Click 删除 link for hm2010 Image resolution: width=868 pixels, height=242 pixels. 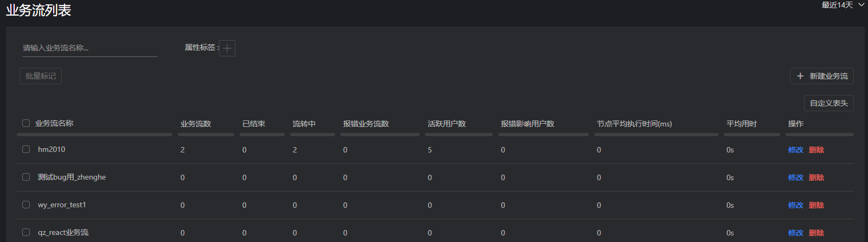click(816, 150)
